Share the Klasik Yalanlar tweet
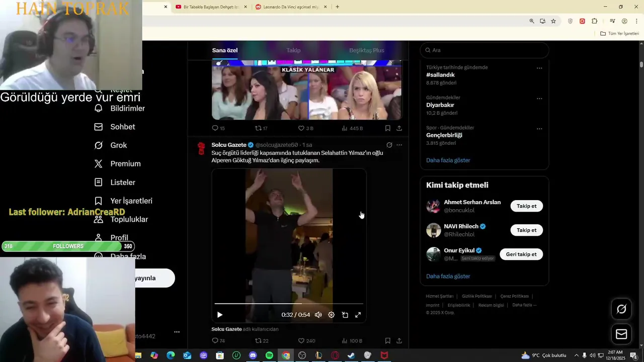This screenshot has height=362, width=644. [399, 128]
